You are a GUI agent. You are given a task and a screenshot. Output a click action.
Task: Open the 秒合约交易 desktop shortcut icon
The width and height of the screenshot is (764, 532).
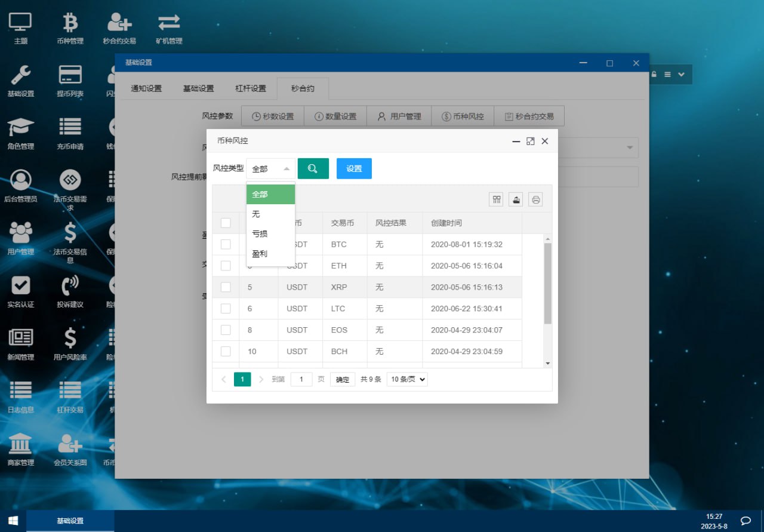(119, 28)
